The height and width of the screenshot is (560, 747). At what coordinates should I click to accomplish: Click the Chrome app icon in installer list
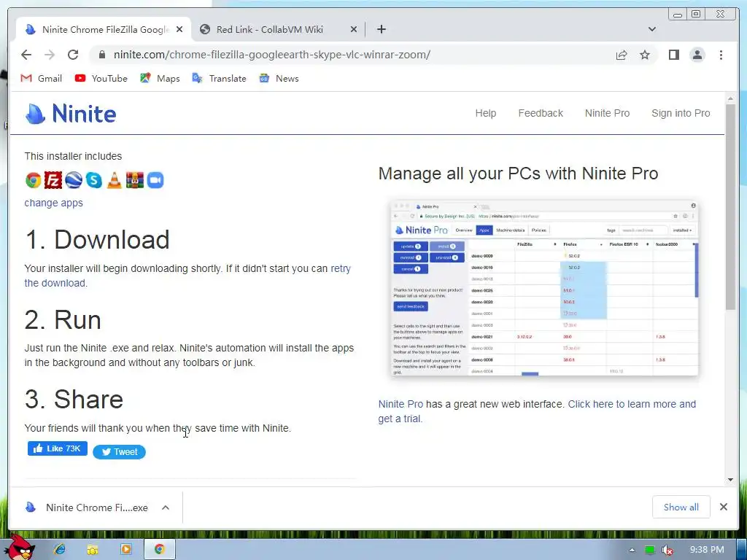(x=33, y=181)
